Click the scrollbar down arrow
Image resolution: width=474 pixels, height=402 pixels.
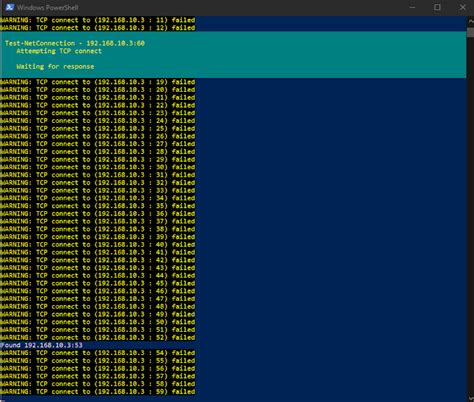click(470, 398)
